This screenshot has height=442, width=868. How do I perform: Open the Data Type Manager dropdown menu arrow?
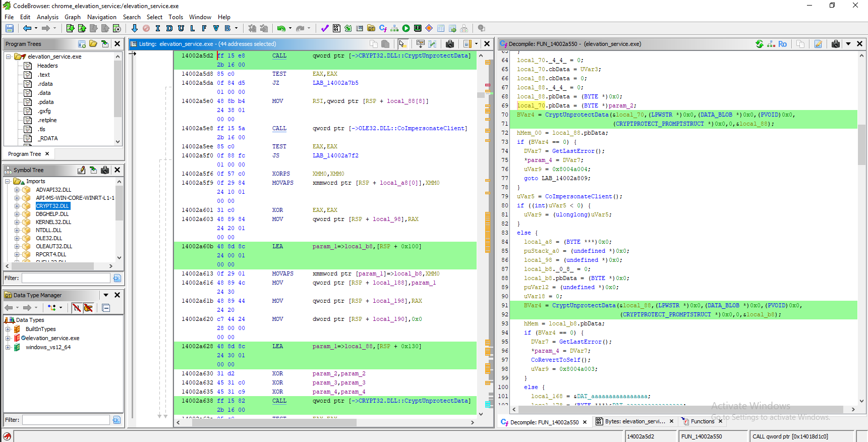[106, 295]
